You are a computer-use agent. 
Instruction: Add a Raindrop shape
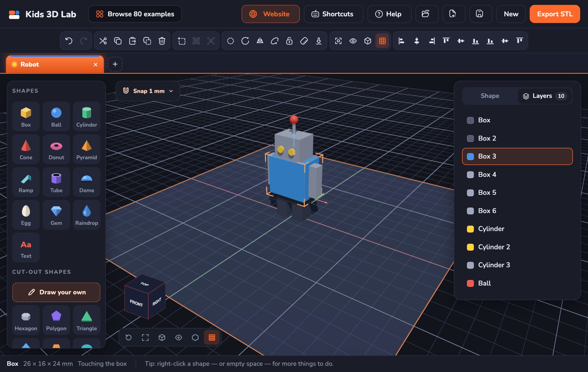click(87, 215)
